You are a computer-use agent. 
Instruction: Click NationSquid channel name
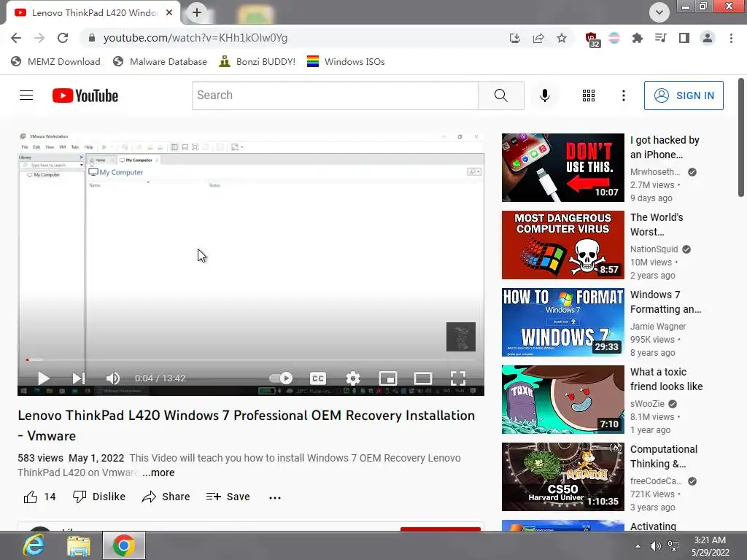point(654,249)
